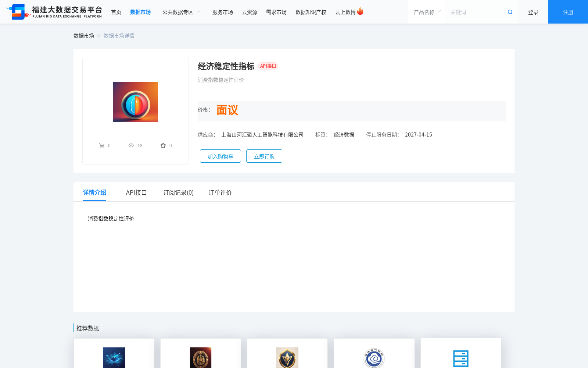588x368 pixels.
Task: Open the blue server icon recommended item
Action: coord(461,358)
